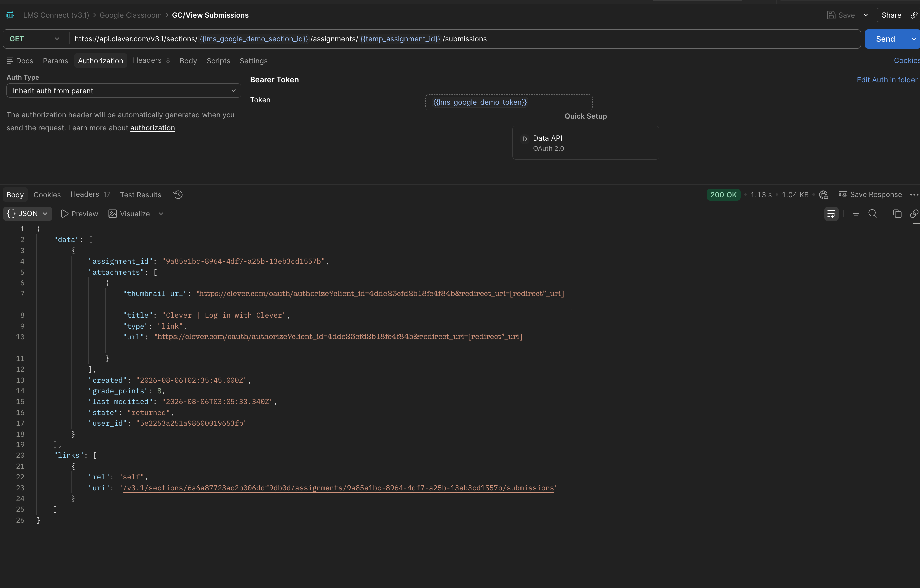
Task: Copy the response body to clipboard
Action: click(897, 214)
